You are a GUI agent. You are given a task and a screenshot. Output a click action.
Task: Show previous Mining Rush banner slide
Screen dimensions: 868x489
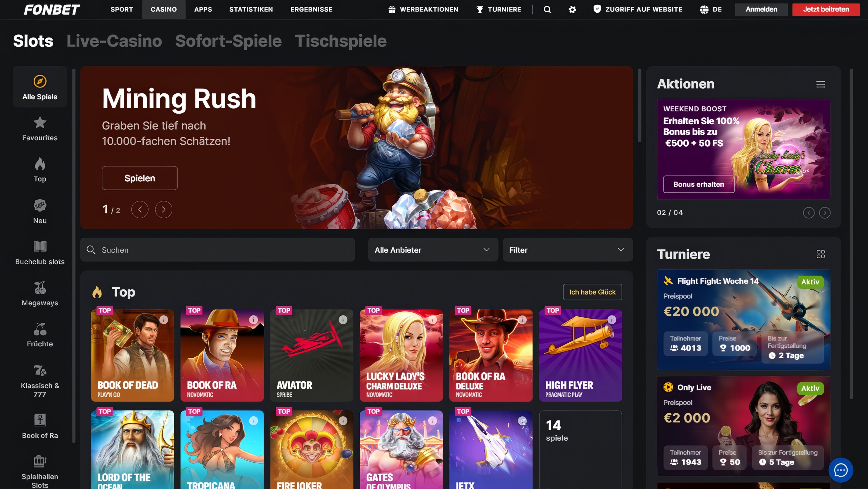140,209
